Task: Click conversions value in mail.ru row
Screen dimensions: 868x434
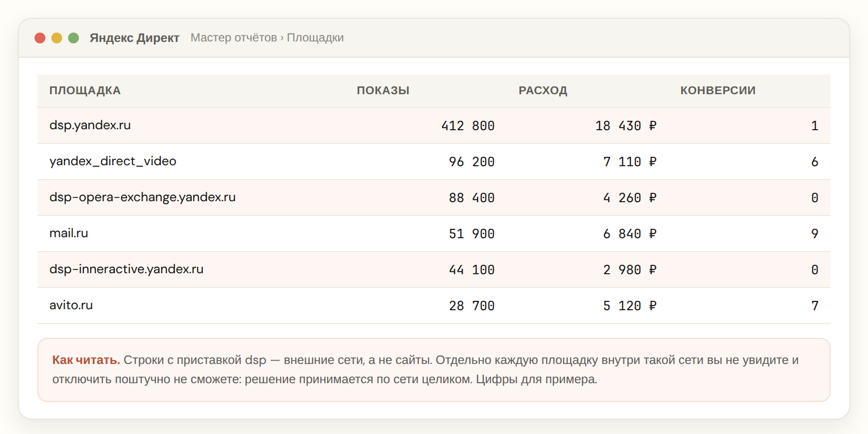Action: [815, 234]
